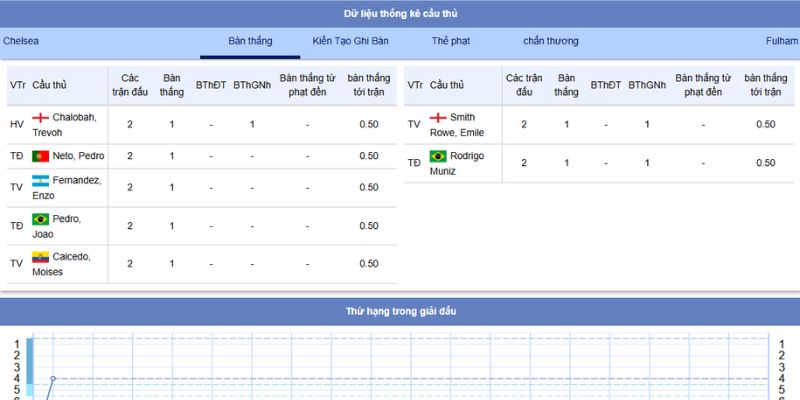Viewport: 800px width, 400px height.
Task: Click Brazil flag beside Pedro, Joao
Action: [x=41, y=219]
